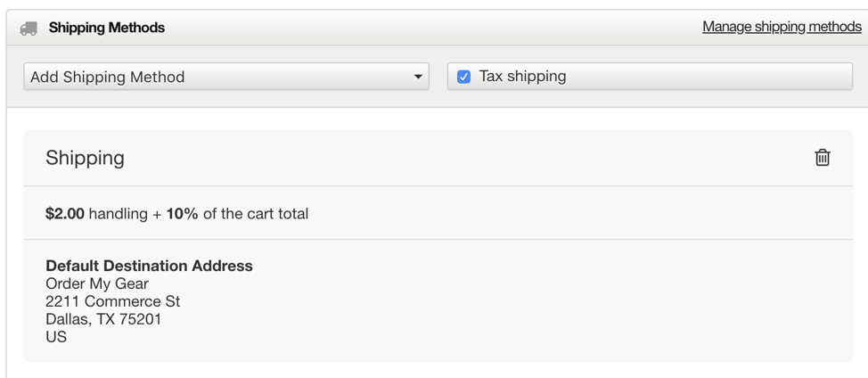Click the Add Shipping Method dropdown arrow

(418, 77)
